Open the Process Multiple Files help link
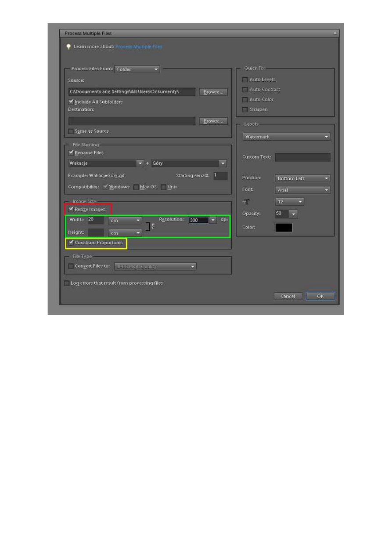The width and height of the screenshot is (392, 555). pyautogui.click(x=139, y=47)
